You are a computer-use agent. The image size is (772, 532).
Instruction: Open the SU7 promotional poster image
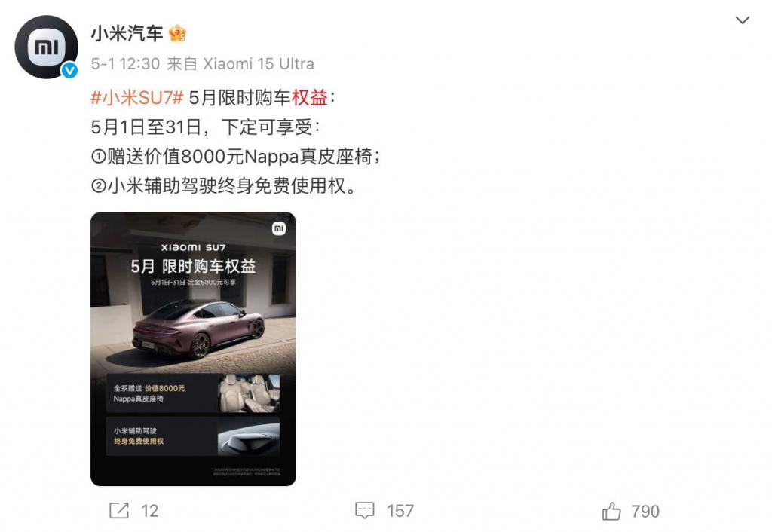(193, 349)
